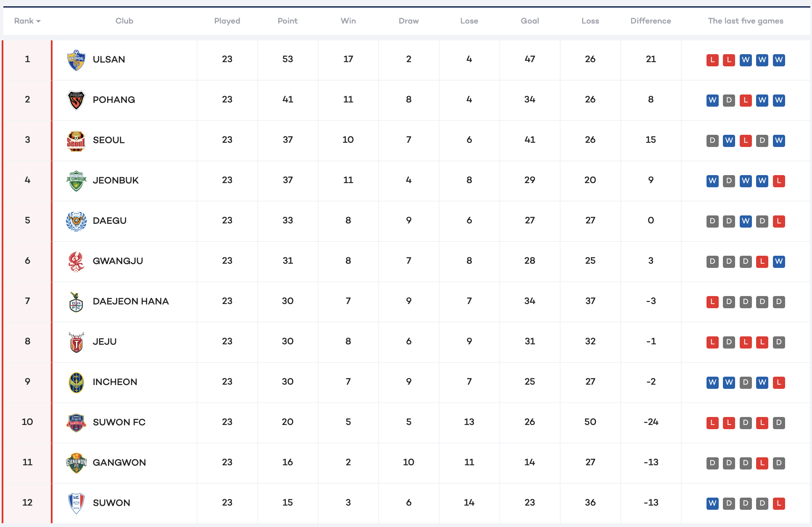Click the Pohang Steelers club logo

(x=76, y=100)
